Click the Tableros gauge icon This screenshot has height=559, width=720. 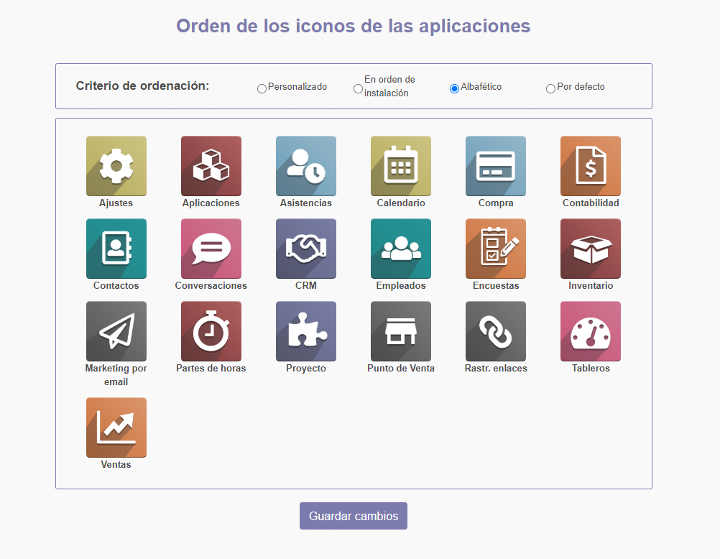[x=591, y=331]
